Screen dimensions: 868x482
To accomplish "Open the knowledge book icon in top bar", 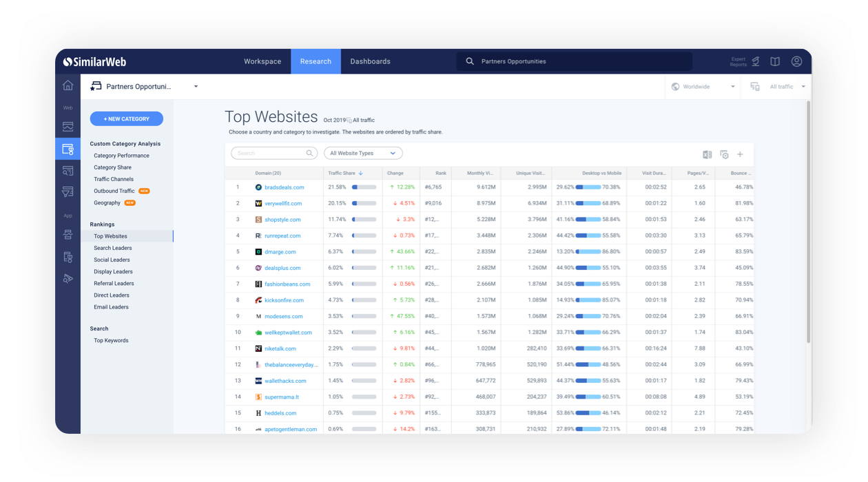I will tap(774, 61).
